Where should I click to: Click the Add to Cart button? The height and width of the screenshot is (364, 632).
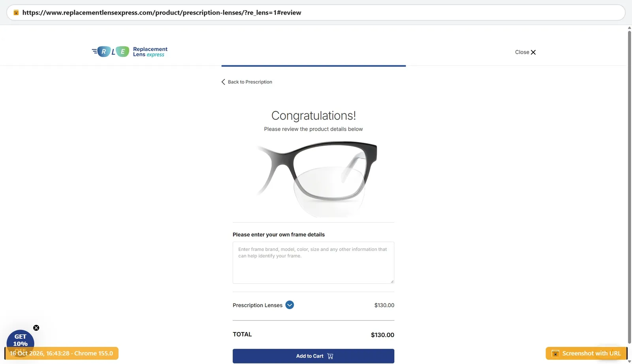tap(313, 356)
